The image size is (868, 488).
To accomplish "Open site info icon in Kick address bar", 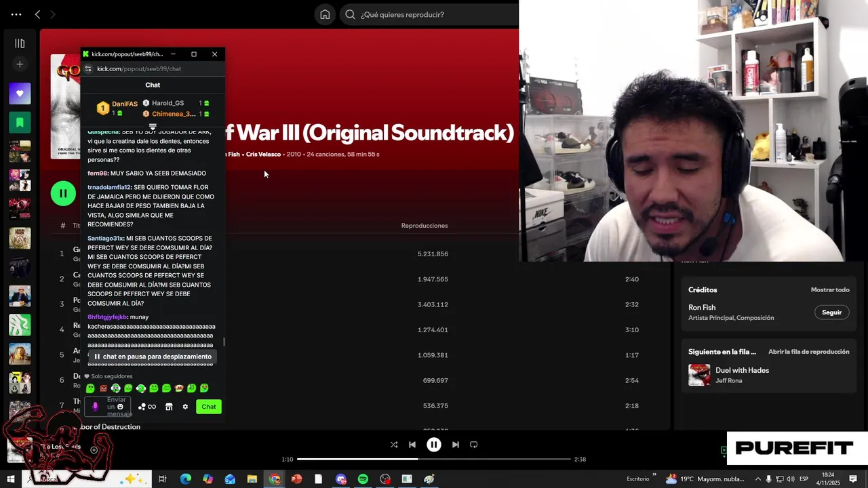I will click(x=87, y=68).
